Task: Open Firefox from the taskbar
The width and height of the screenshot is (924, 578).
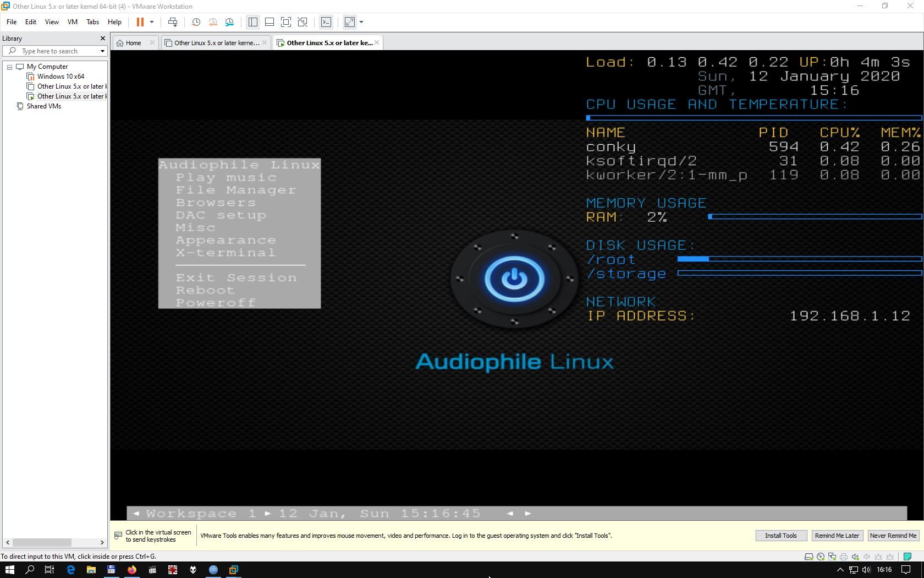Action: pos(132,570)
